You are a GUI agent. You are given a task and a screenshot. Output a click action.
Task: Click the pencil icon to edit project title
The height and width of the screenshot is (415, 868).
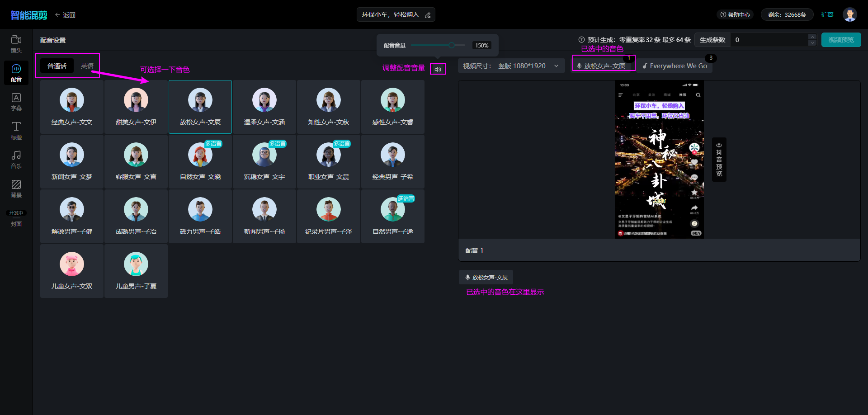[x=428, y=15]
